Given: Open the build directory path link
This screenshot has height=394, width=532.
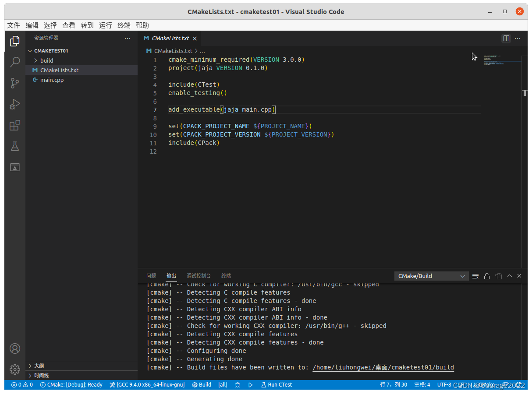Looking at the screenshot, I should [x=383, y=367].
